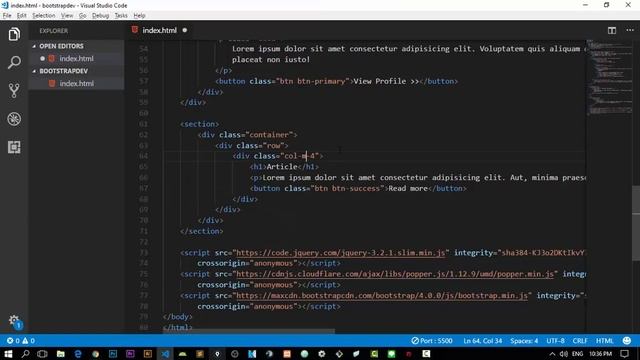Switch to Visual Studio Code taskbar icon
Screen dimensions: 640x360
165,354
